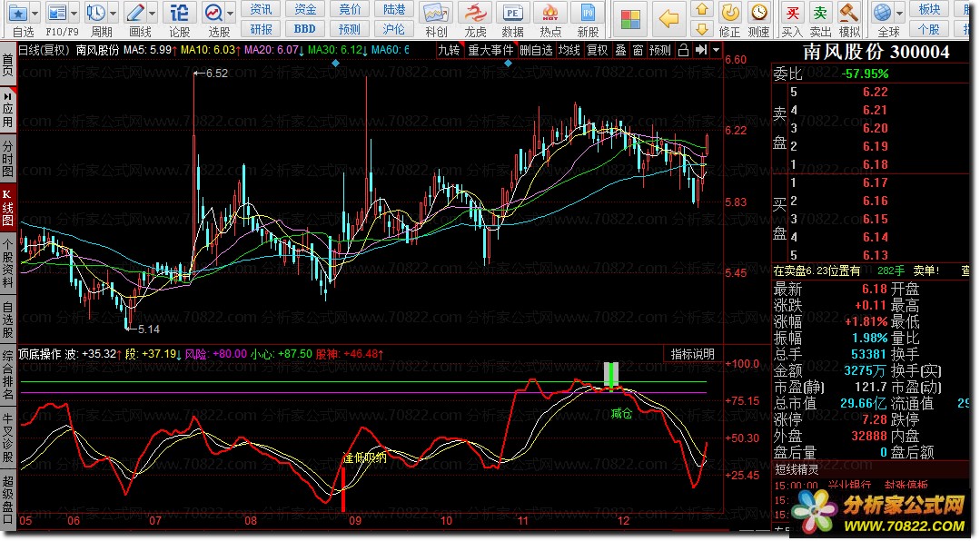
Task: Open the 选股 stock screener icon
Action: point(213,13)
